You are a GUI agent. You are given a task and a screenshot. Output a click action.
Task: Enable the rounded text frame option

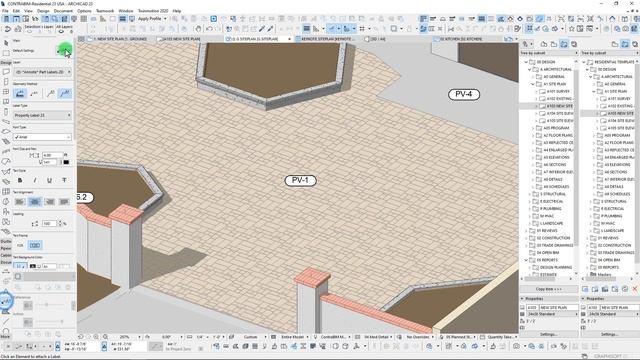pyautogui.click(x=35, y=245)
